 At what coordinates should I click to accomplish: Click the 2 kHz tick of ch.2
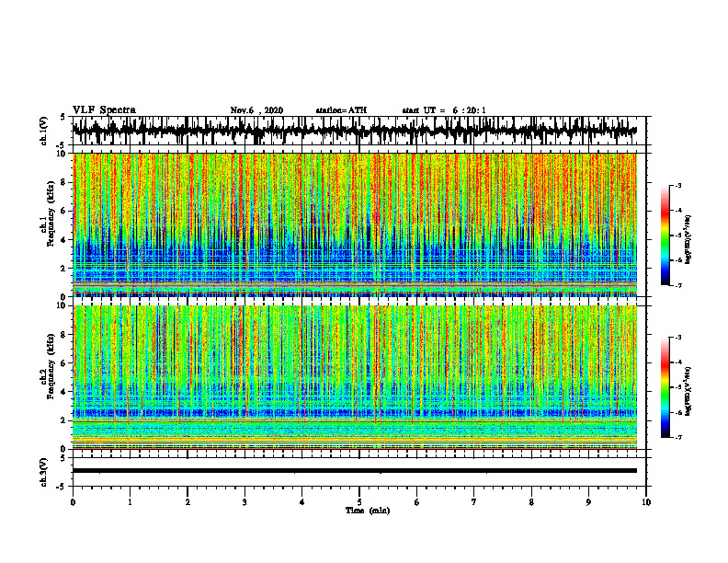pyautogui.click(x=65, y=420)
